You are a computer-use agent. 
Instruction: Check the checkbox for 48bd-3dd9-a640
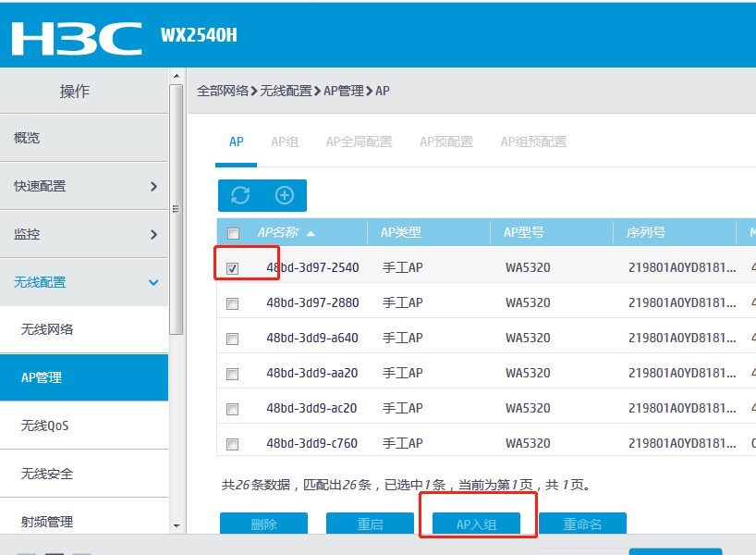tap(232, 339)
